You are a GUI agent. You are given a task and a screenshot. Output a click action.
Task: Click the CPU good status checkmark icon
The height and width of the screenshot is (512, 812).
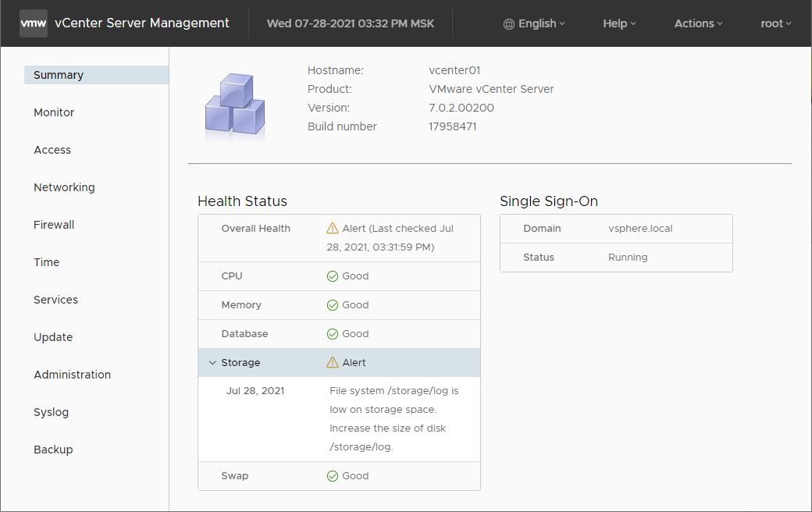[x=333, y=276]
